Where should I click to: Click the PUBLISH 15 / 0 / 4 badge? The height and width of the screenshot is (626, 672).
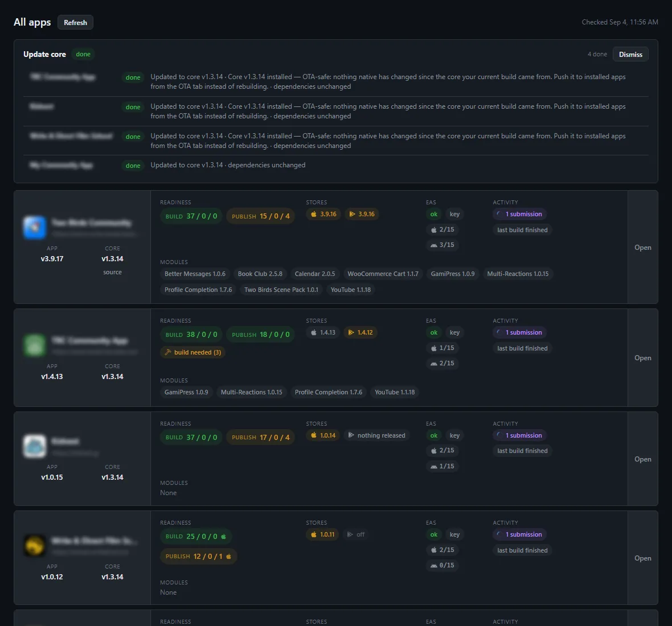pyautogui.click(x=261, y=216)
